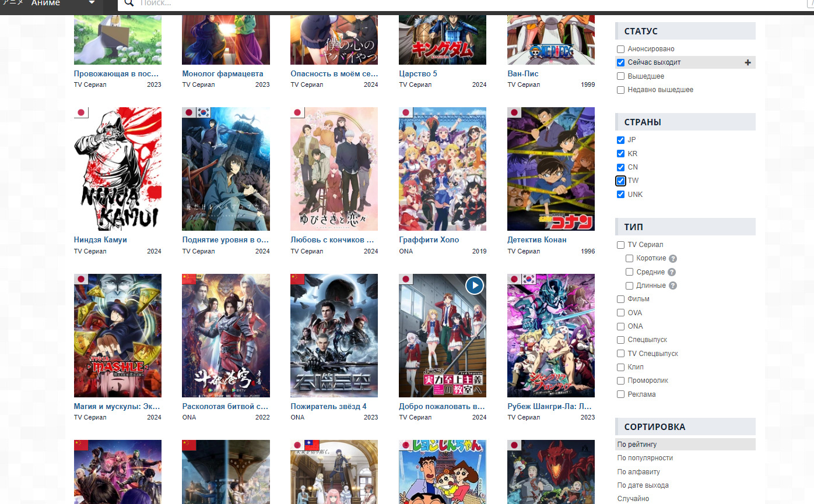
Task: Tick the Фильм type checkbox
Action: point(621,299)
